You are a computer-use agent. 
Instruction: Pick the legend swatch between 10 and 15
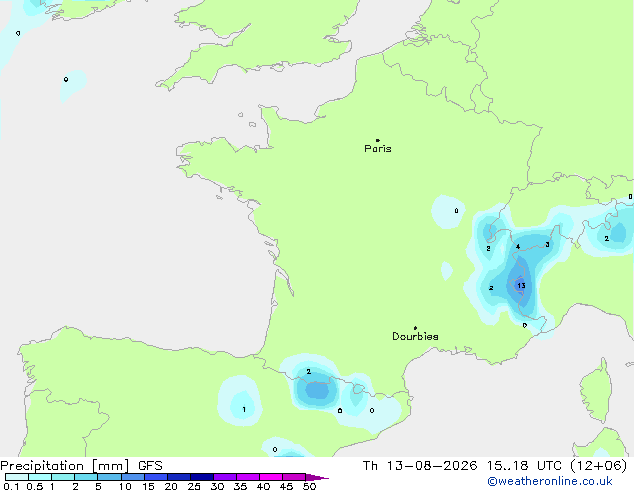pos(133,477)
